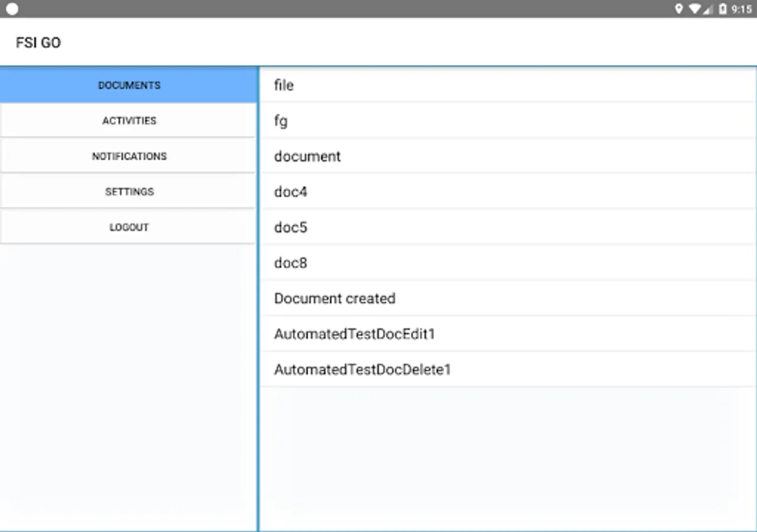The image size is (757, 532).
Task: Tap the cellular signal strength icon
Action: [708, 9]
